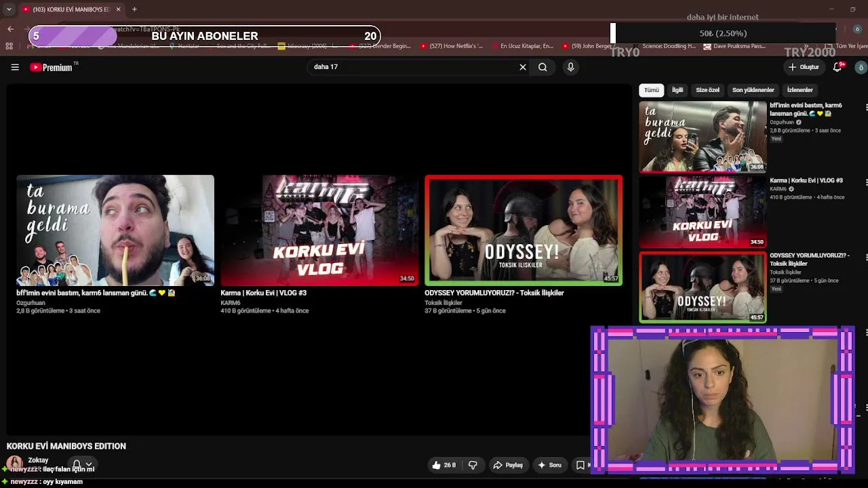Open more options for sidebar ODYSSEY video
This screenshot has width=868, height=488.
pyautogui.click(x=865, y=258)
